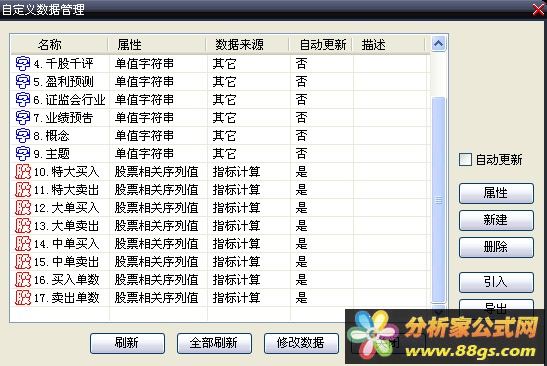Click the stock icon beside 12.大单买入

pos(23,208)
